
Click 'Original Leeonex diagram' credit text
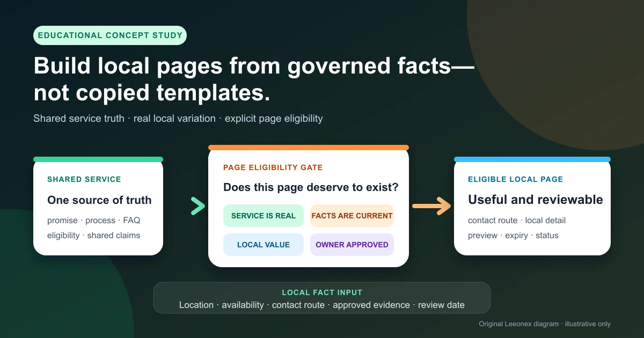(x=519, y=324)
